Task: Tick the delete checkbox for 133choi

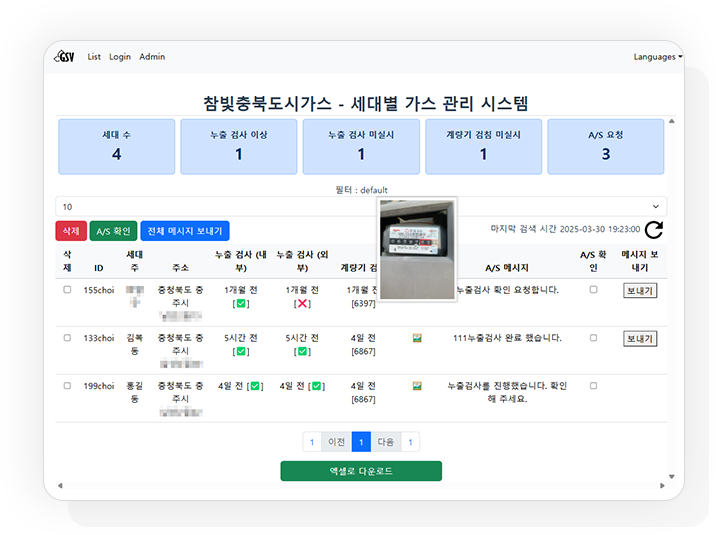Action: [67, 338]
